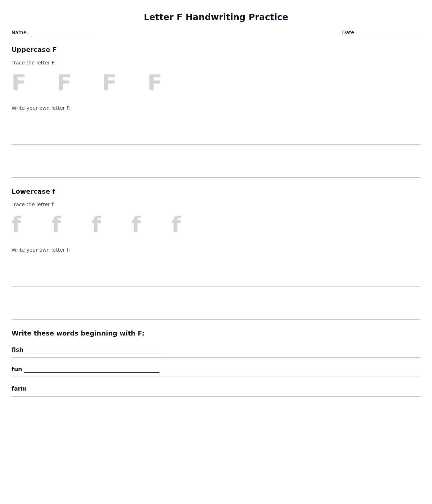Viewport: 432px width, 504px height.
Task: Select the Lowercase f section heading
Action: coord(33,192)
